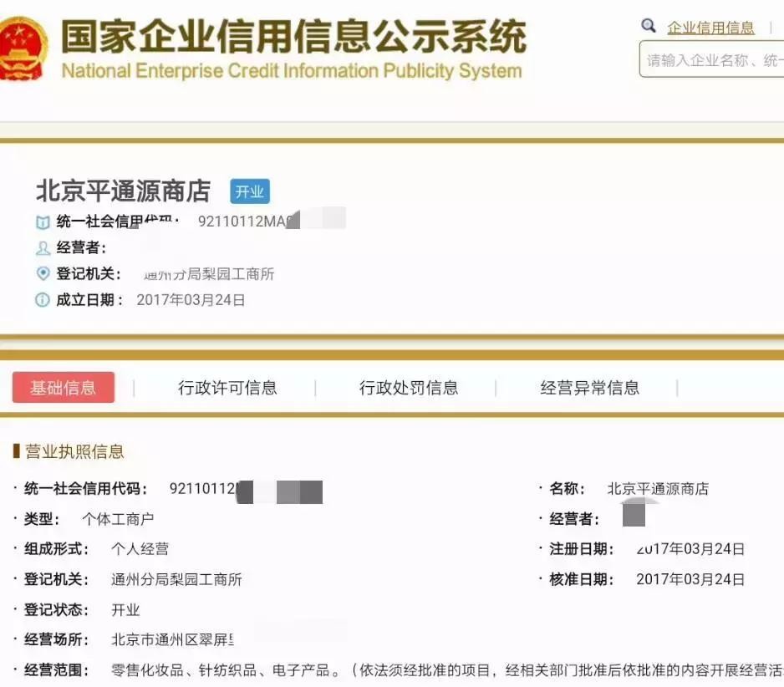Open the 企业信用信息 link
The height and width of the screenshot is (687, 784).
[x=710, y=28]
